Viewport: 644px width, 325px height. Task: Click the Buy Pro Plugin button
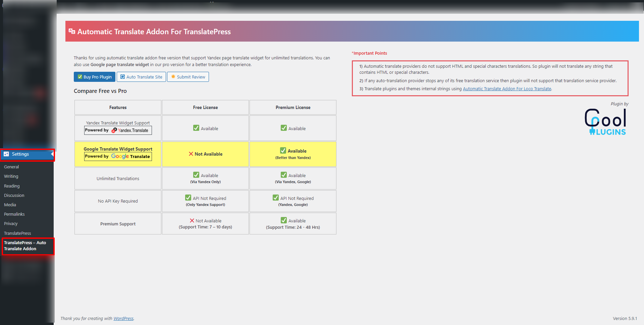pyautogui.click(x=95, y=77)
